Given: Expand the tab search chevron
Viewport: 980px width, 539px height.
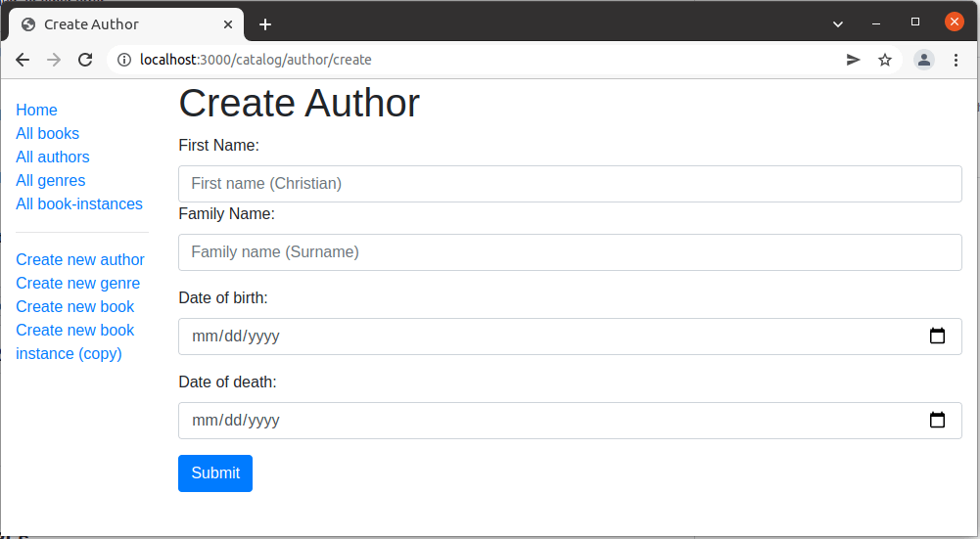Looking at the screenshot, I should point(838,23).
